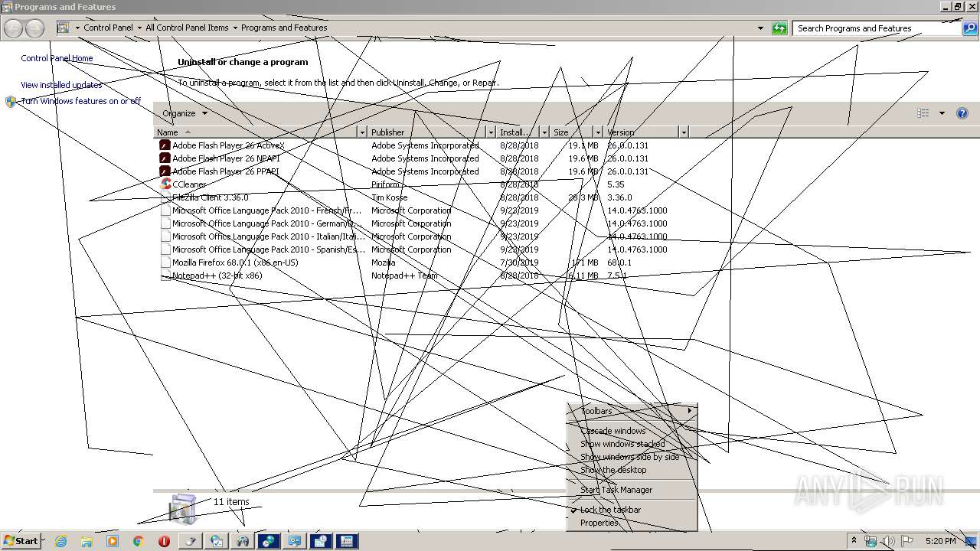980x551 pixels.
Task: Open Internet Explorer from the taskbar
Action: pos(60,541)
